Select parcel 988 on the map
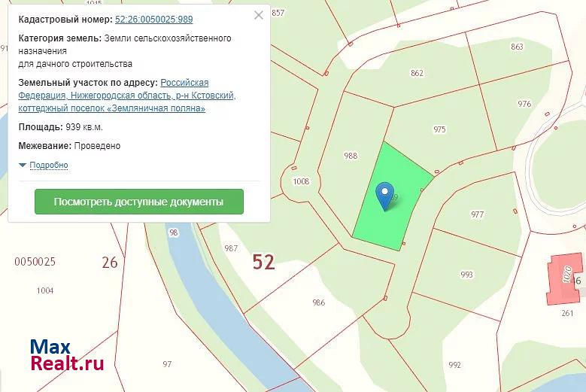This screenshot has height=392, width=586. coord(351,156)
